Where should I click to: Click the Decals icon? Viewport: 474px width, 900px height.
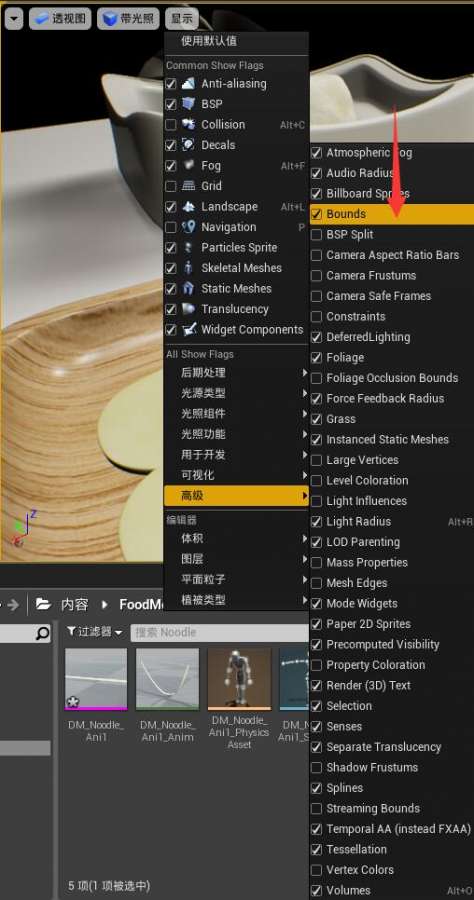coord(188,145)
